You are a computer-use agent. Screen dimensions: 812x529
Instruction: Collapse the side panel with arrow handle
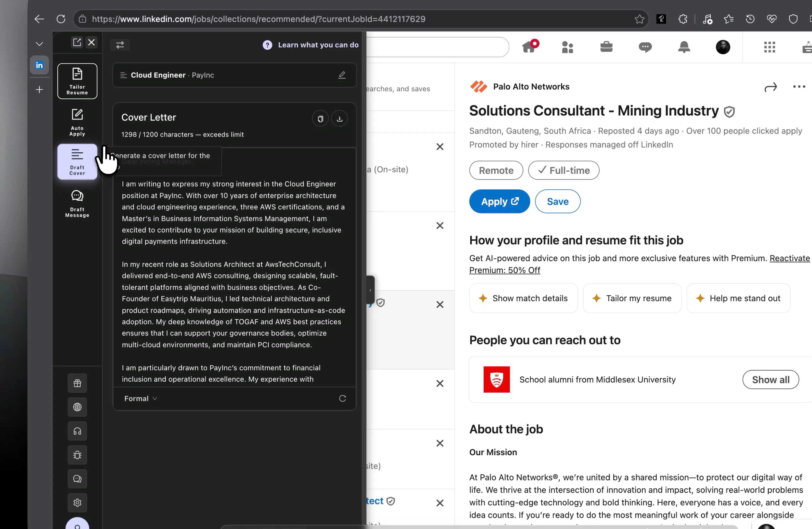(370, 290)
